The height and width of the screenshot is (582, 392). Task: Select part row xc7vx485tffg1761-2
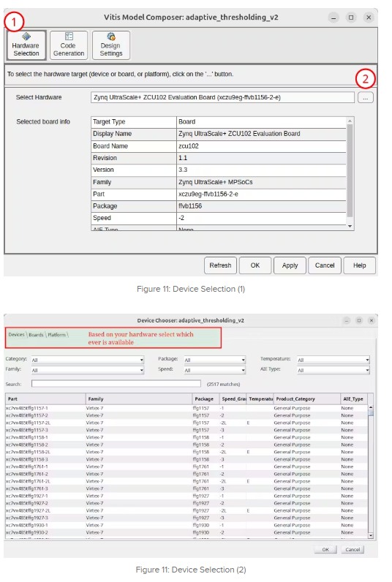tap(186, 474)
